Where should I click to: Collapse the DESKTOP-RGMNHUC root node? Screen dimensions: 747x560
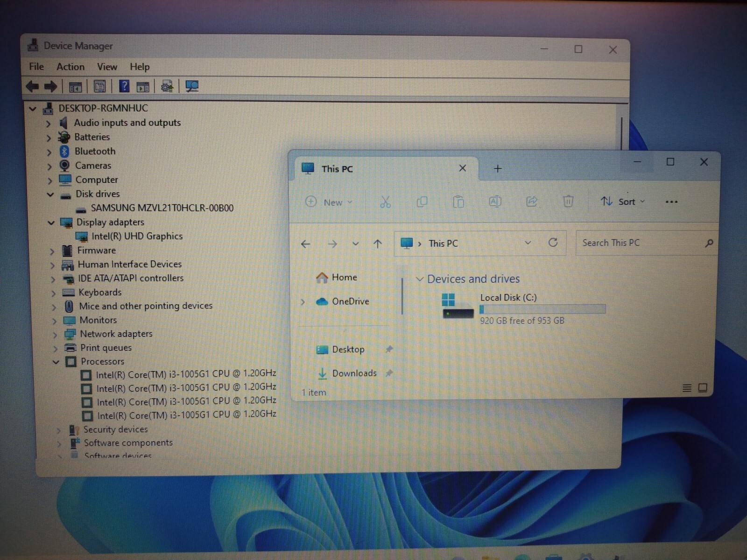tap(32, 109)
